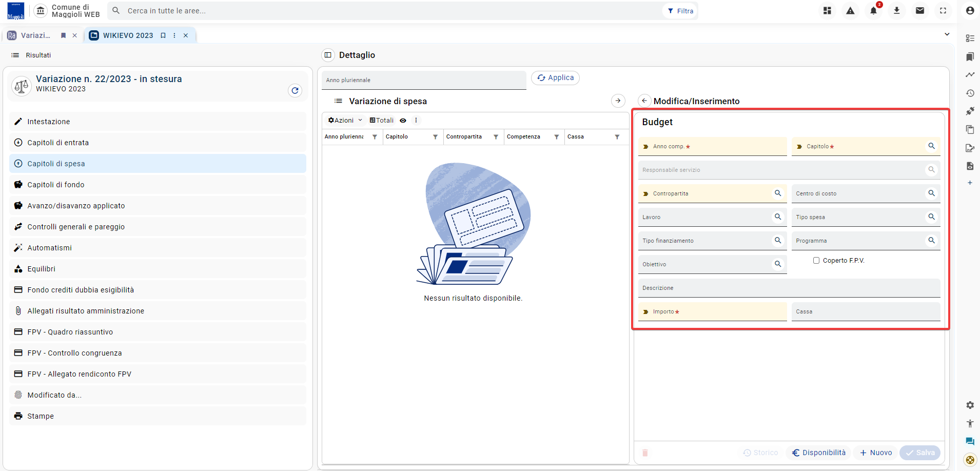Open filter for Competenza column
980x471 pixels.
tap(556, 137)
